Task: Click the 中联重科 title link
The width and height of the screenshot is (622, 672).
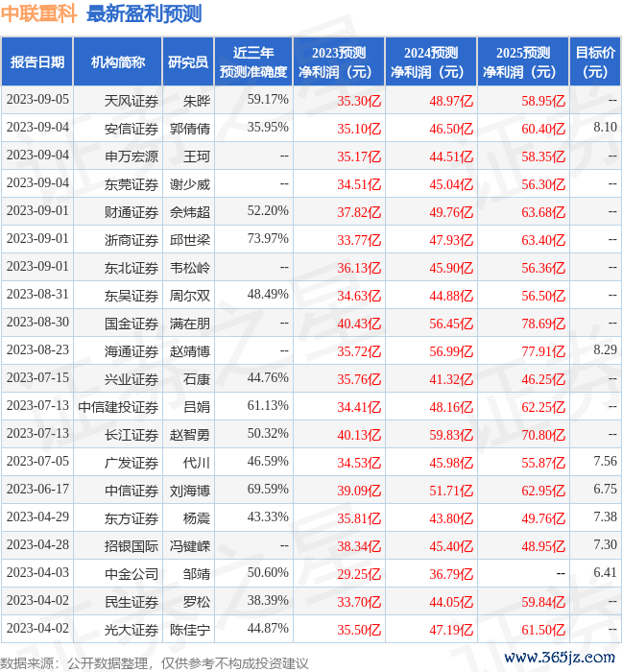Action: pos(38,14)
